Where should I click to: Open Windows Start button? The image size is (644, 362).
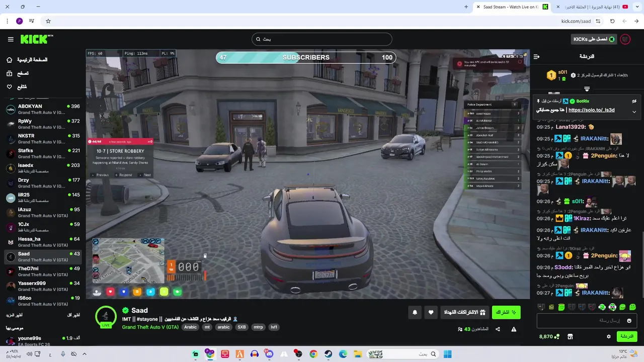447,354
